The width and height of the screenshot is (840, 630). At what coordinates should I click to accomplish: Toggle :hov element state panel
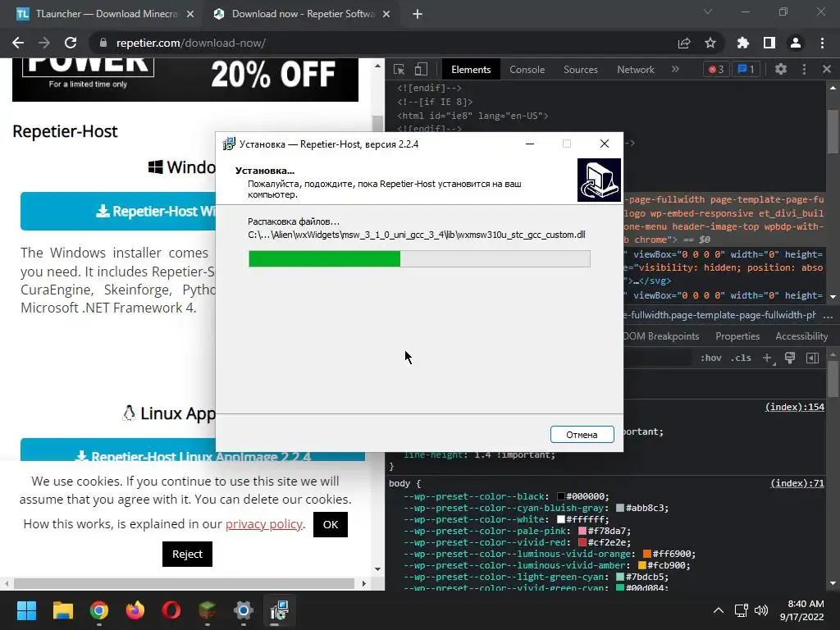click(711, 358)
